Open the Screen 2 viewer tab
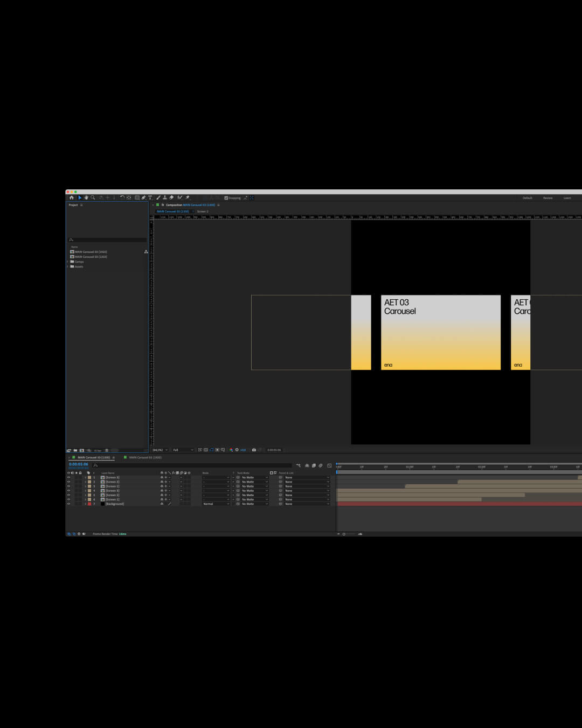The width and height of the screenshot is (582, 728). 203,211
